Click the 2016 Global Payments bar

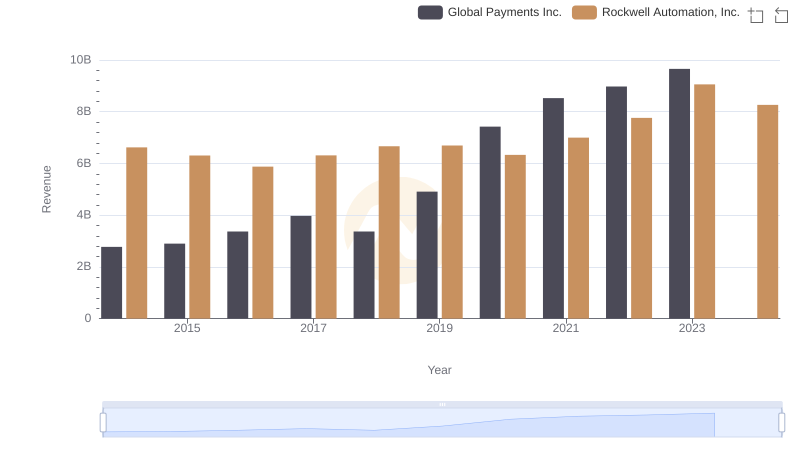pyautogui.click(x=238, y=275)
